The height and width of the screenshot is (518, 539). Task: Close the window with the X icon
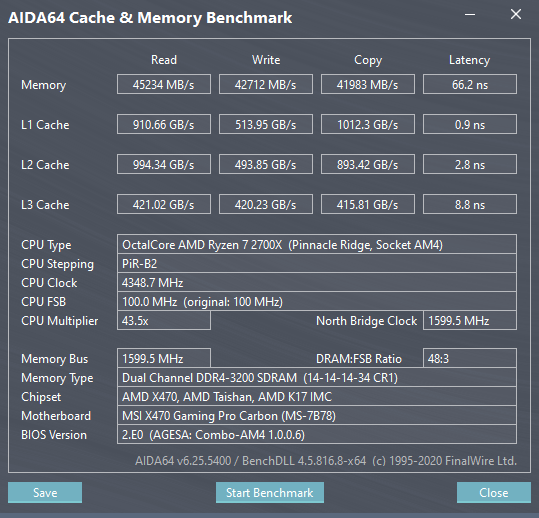pyautogui.click(x=516, y=14)
